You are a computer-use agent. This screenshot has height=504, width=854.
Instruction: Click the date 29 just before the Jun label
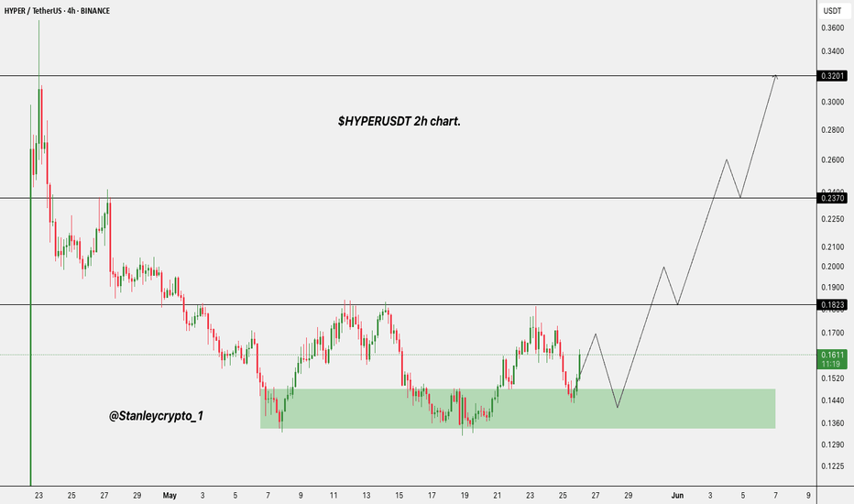pyautogui.click(x=628, y=495)
